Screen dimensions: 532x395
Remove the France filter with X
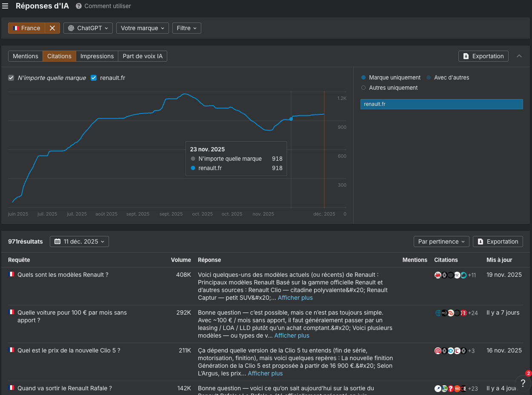coord(52,28)
